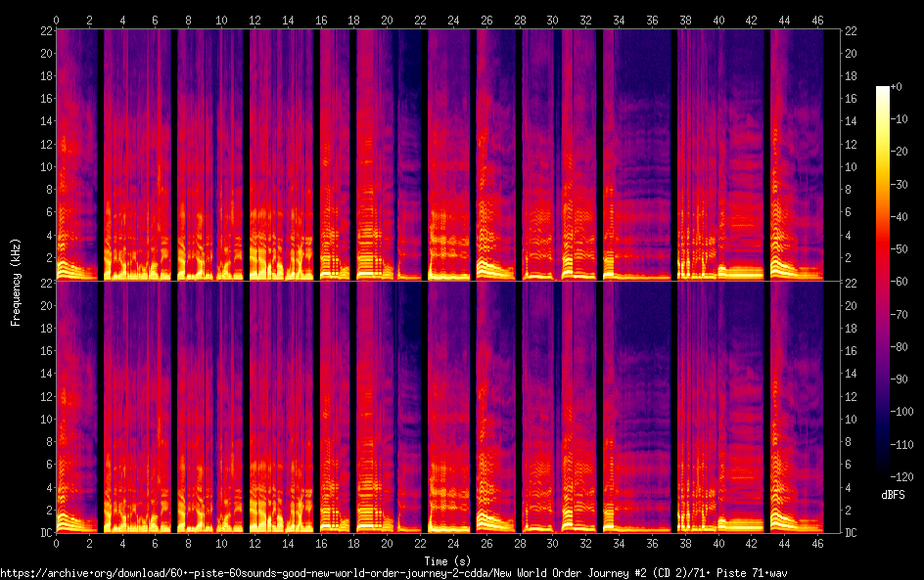Screen dimensions: 924x580
Task: Click the "dBFS" label below the color scale
Action: pos(893,495)
